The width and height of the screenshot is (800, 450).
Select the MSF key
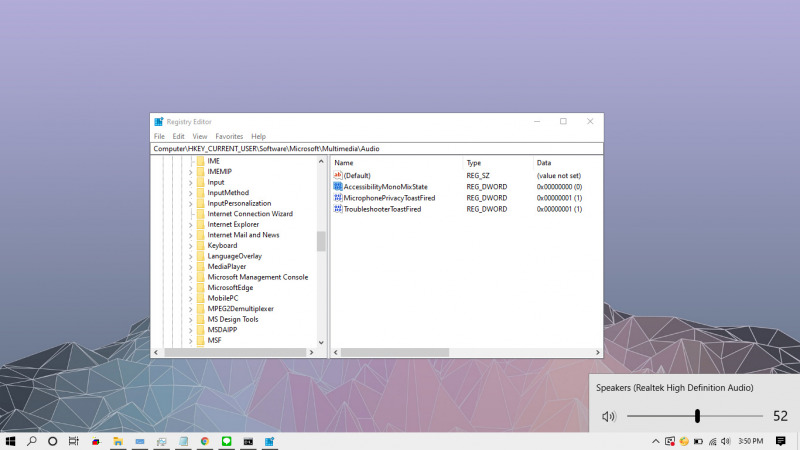214,340
